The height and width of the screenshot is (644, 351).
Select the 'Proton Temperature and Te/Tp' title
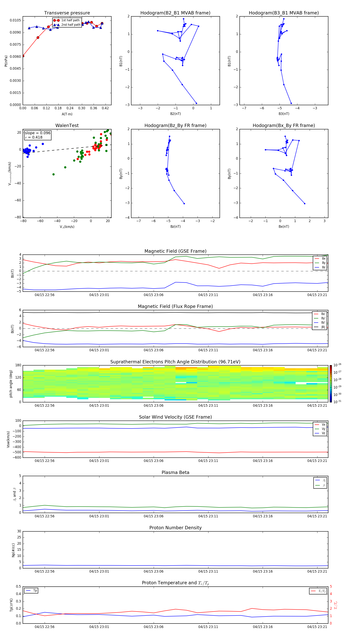pyautogui.click(x=175, y=583)
